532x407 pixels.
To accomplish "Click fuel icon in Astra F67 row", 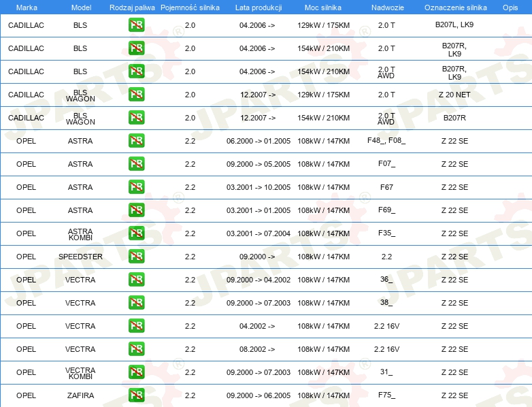I will coord(136,187).
